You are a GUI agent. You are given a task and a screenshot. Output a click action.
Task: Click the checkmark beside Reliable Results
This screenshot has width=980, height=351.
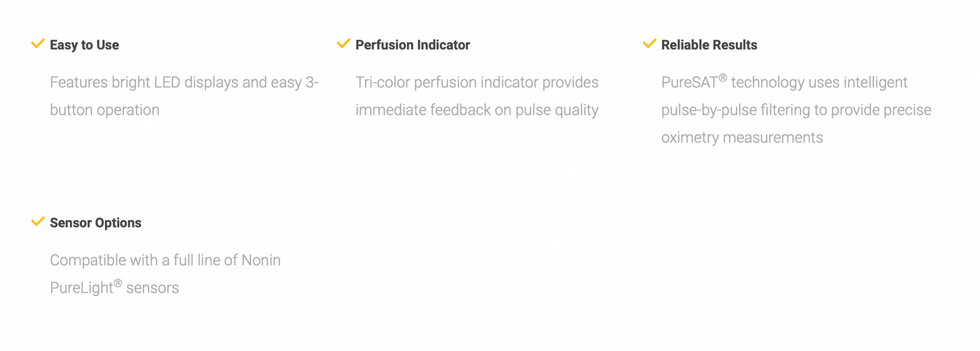(649, 44)
